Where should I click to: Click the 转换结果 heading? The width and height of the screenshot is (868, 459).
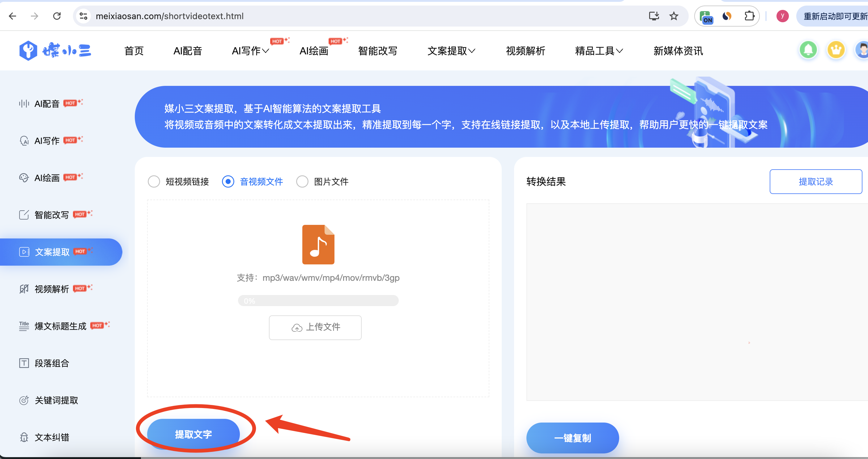(x=546, y=182)
